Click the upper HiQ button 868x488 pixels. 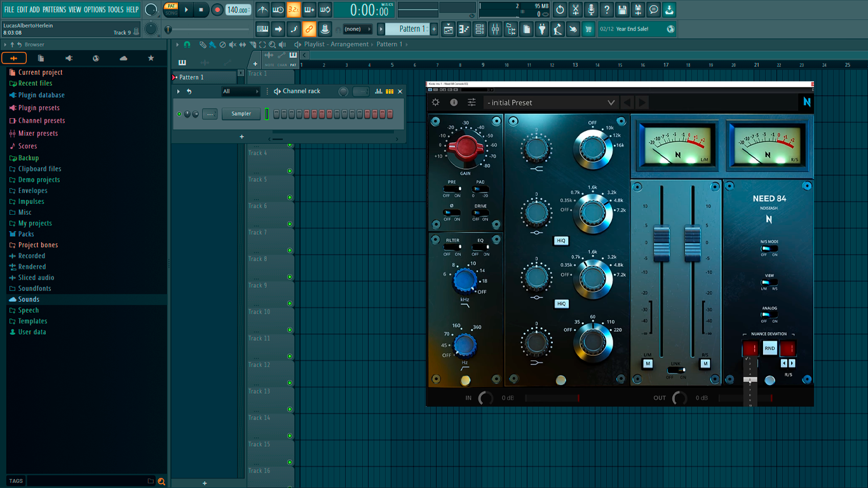pyautogui.click(x=561, y=241)
